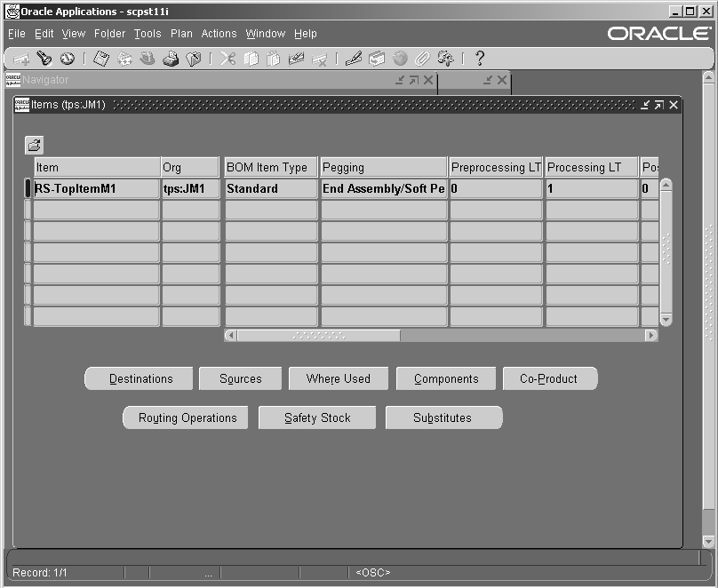Open the Window menu

click(x=265, y=34)
